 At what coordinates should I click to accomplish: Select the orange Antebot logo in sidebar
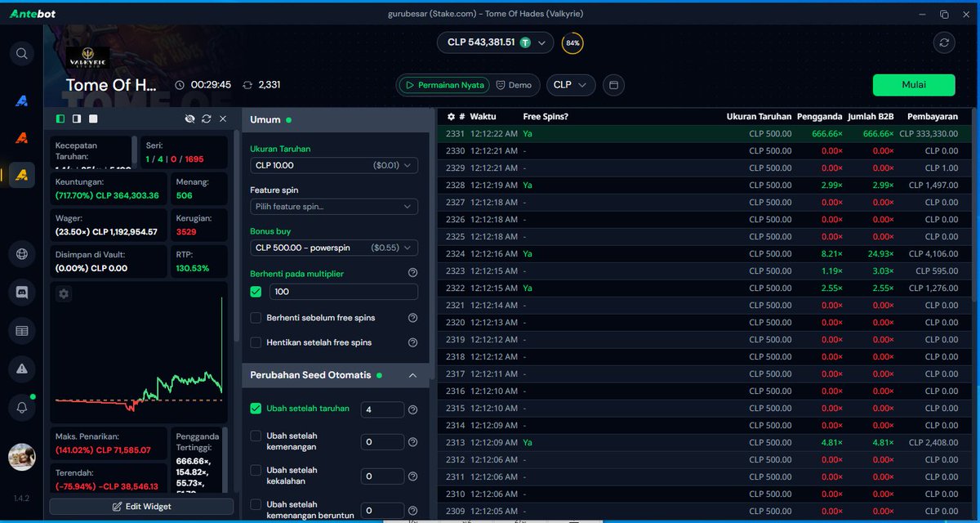click(22, 138)
